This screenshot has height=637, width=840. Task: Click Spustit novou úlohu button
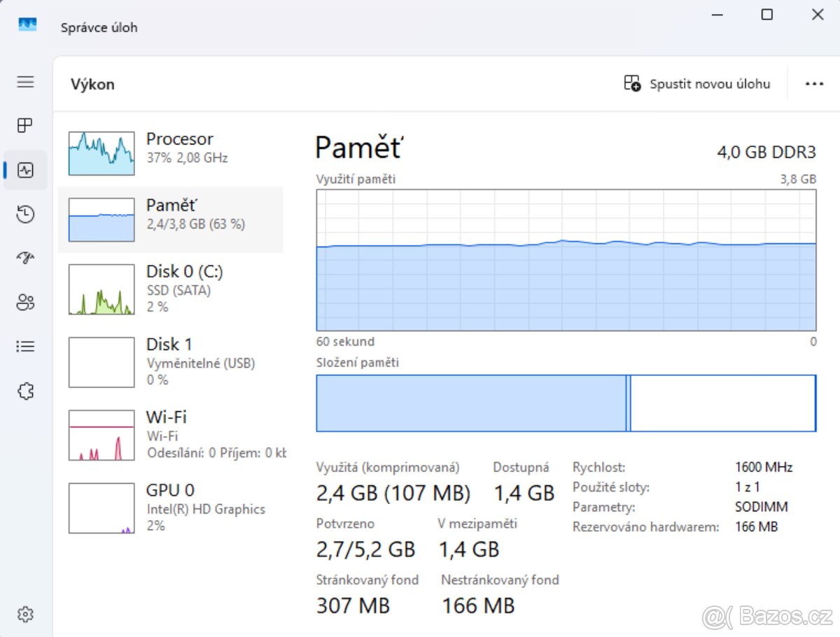697,84
